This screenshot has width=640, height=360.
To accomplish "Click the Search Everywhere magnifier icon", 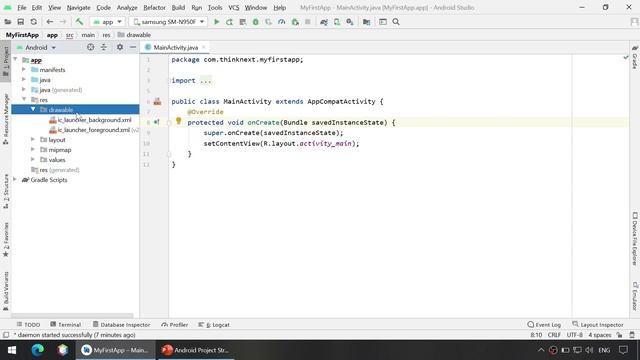I will pyautogui.click(x=396, y=22).
